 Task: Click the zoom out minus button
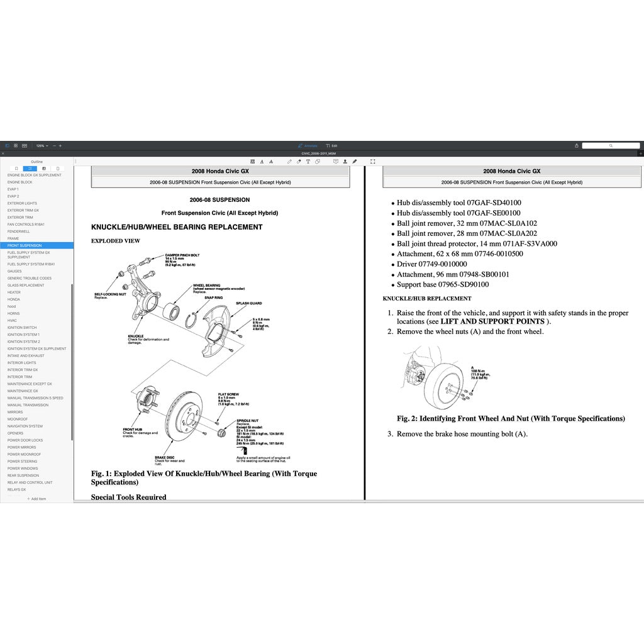[x=54, y=145]
